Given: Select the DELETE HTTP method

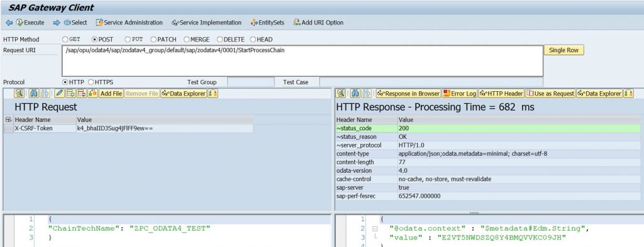Looking at the screenshot, I should (219, 40).
